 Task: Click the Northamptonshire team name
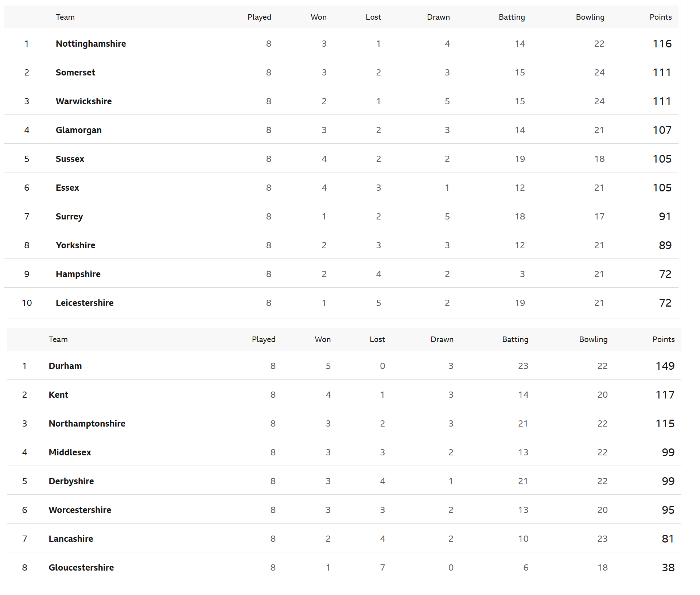coord(87,424)
